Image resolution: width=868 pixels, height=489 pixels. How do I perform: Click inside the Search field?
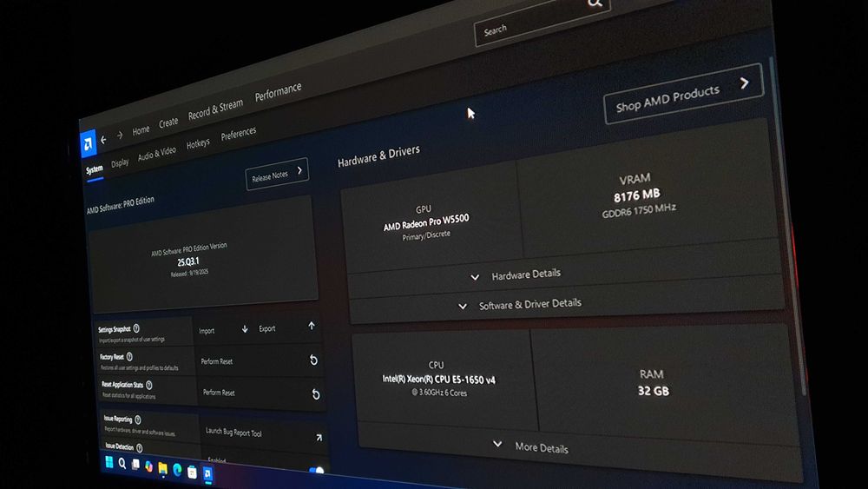coord(542,19)
